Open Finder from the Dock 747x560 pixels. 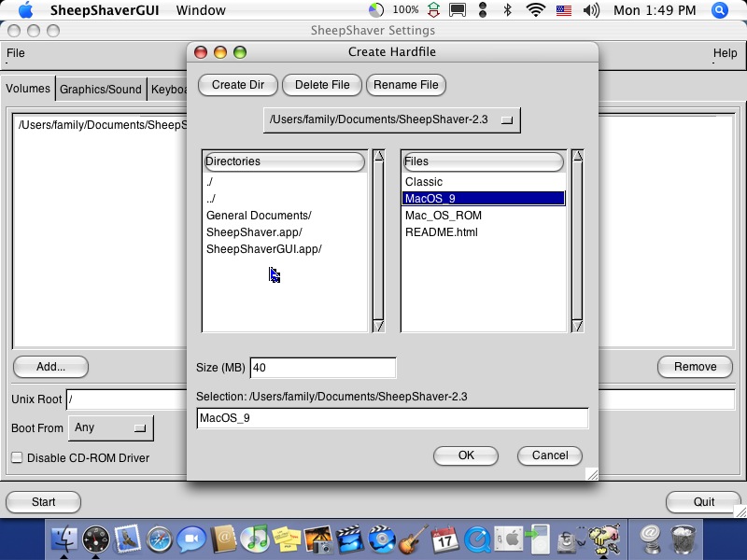tap(63, 539)
